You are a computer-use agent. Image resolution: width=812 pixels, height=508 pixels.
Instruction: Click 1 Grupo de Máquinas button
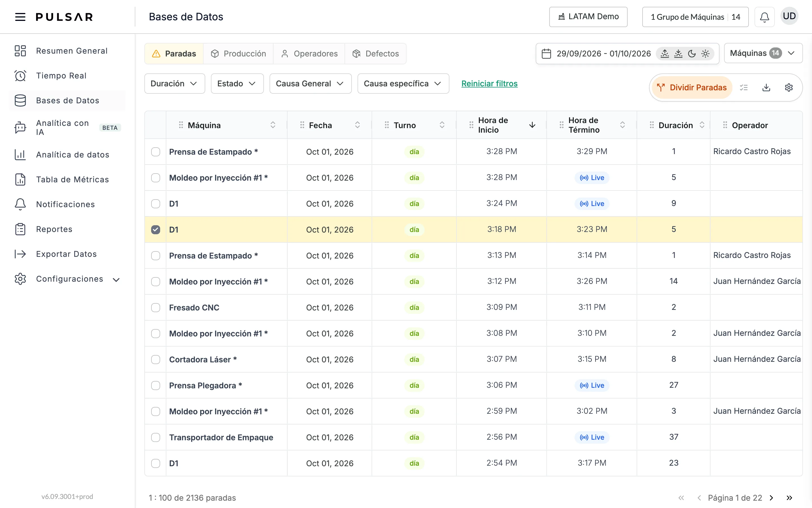tap(695, 17)
